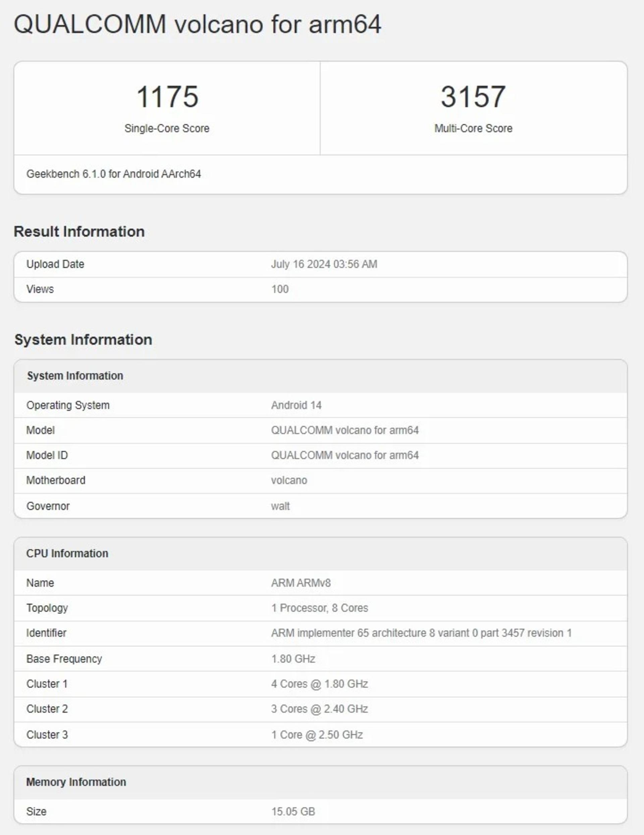644x835 pixels.
Task: Select the ARM ARMv8 CPU name
Action: (301, 583)
